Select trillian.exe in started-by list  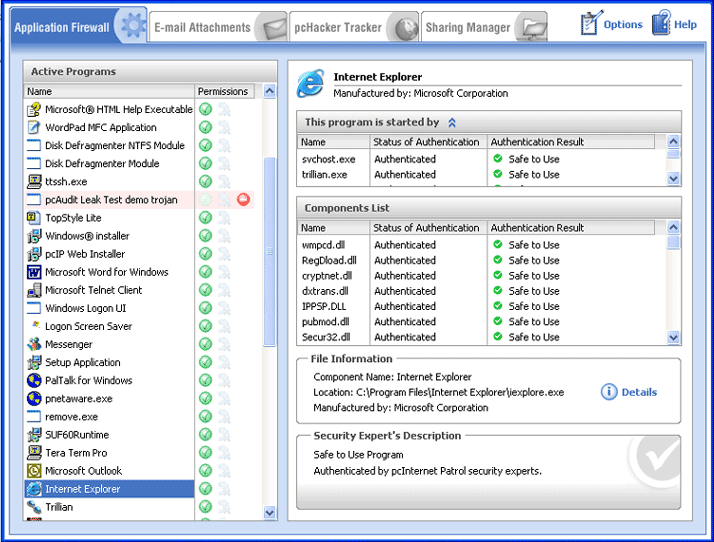(324, 175)
